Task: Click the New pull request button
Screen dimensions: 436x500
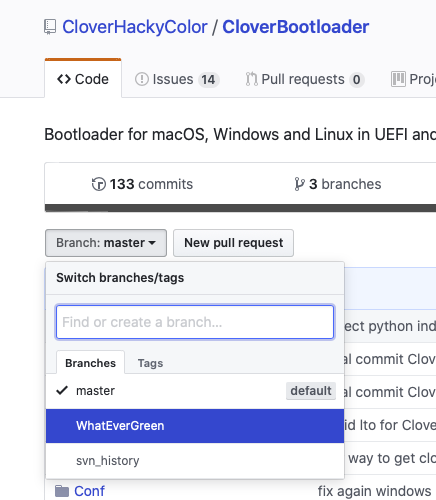Action: point(233,243)
